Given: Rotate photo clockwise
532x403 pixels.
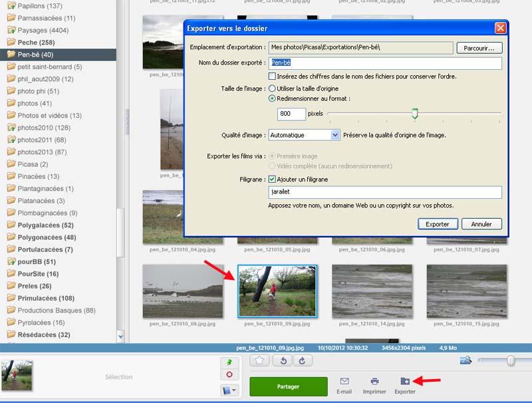Looking at the screenshot, I should pyautogui.click(x=303, y=360).
